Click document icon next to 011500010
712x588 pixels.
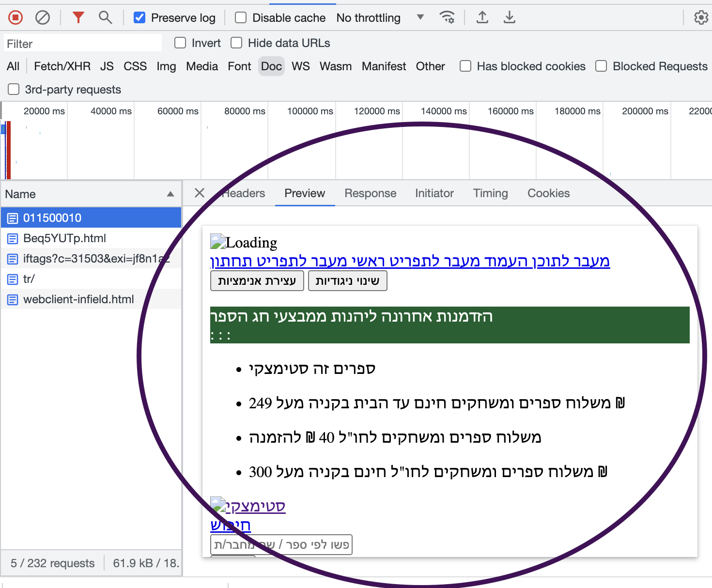point(13,218)
